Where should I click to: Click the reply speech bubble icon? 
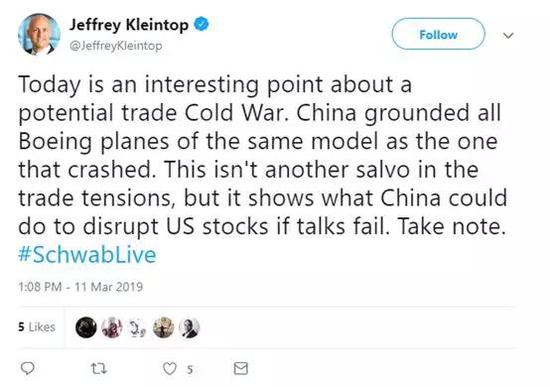coord(28,368)
